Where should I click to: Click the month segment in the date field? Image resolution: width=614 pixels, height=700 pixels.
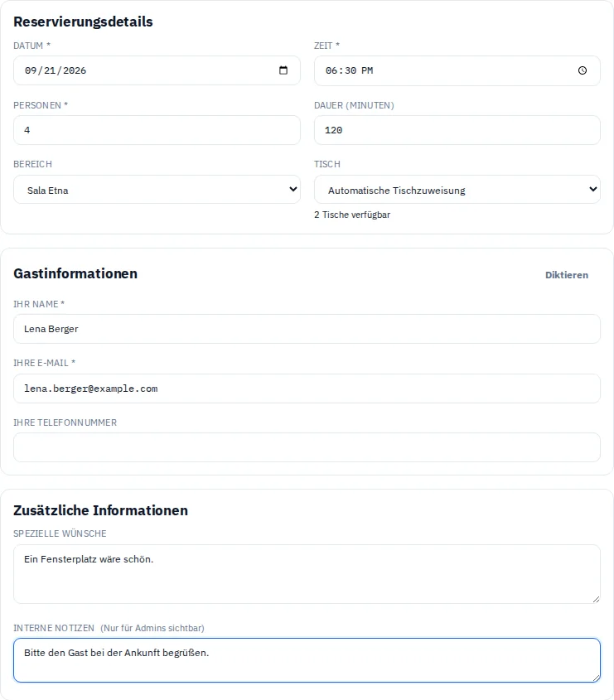[31, 70]
